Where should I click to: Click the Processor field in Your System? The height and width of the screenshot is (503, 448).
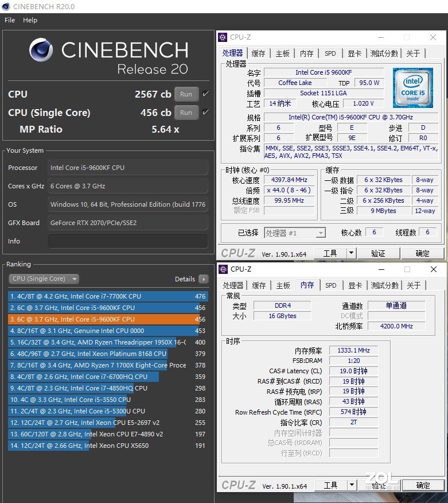point(128,168)
